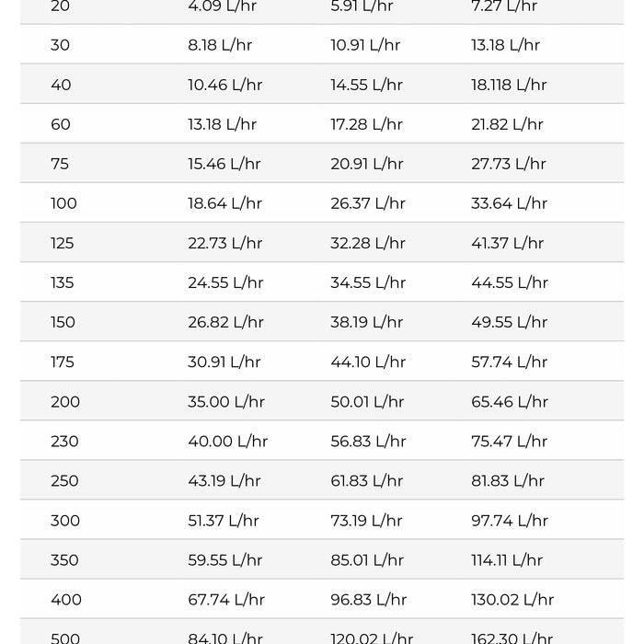Image resolution: width=644 pixels, height=644 pixels.
Task: Click the 34.55 L/hr table cell
Action: coord(368,282)
